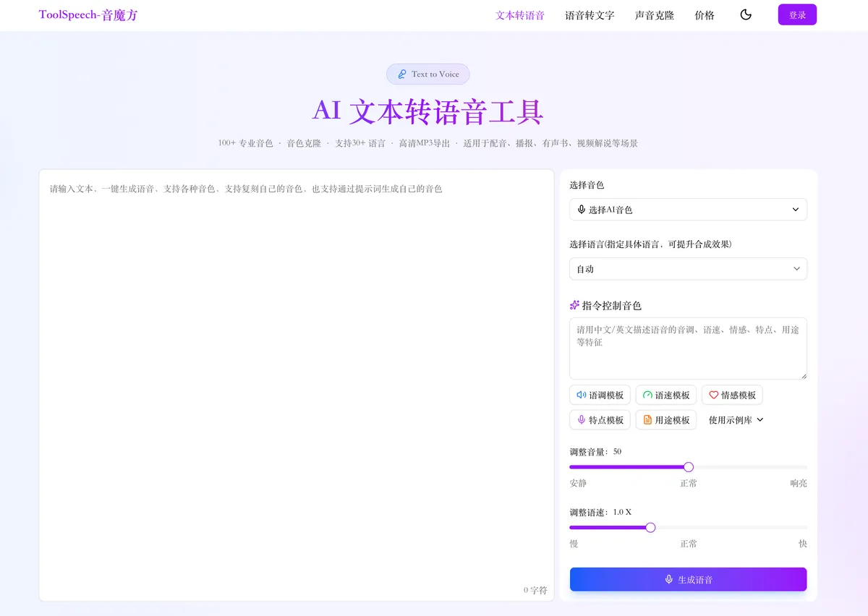Toggle dark mode with the moon icon
868x616 pixels.
click(x=746, y=14)
